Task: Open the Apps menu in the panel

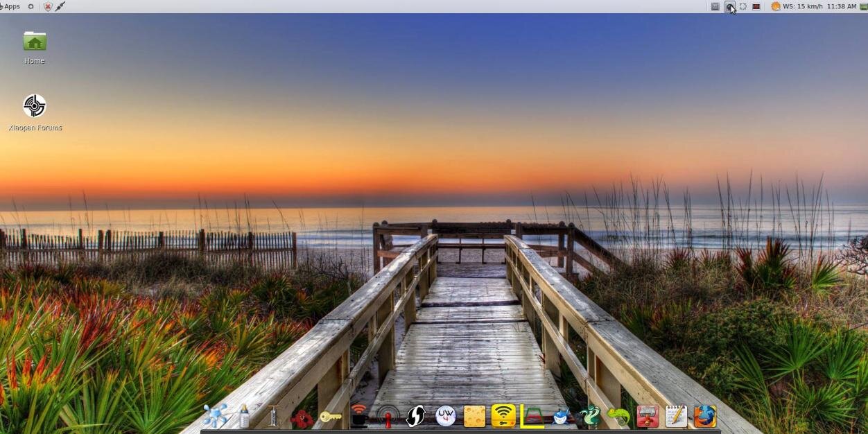Action: [10, 6]
